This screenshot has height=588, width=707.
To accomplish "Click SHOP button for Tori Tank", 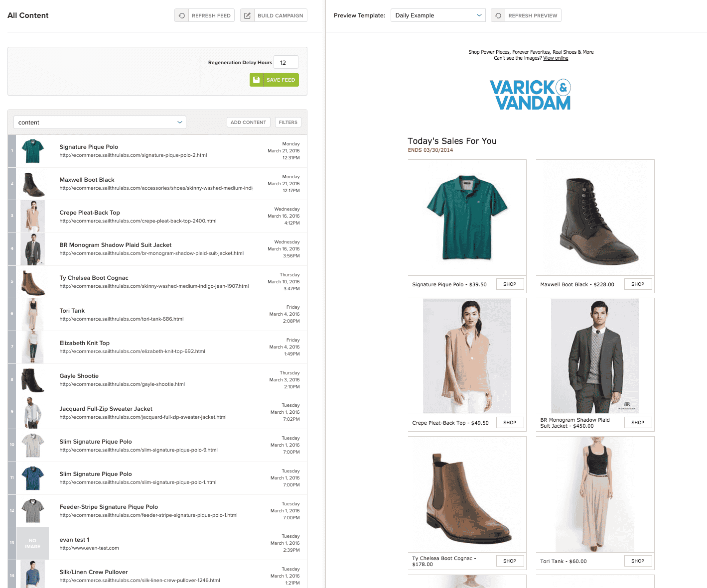I will tap(638, 561).
